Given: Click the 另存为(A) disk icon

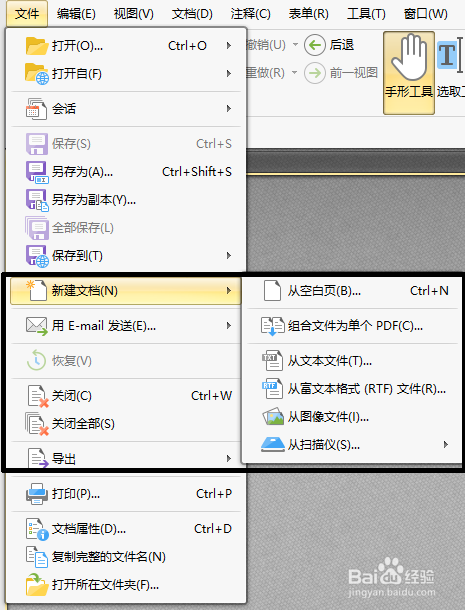Looking at the screenshot, I should click(x=37, y=172).
